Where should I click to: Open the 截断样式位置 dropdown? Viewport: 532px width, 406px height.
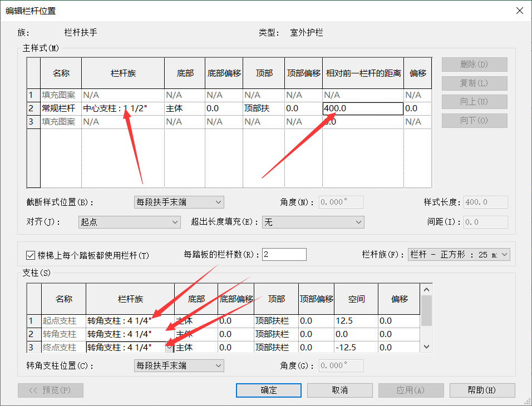pyautogui.click(x=179, y=202)
